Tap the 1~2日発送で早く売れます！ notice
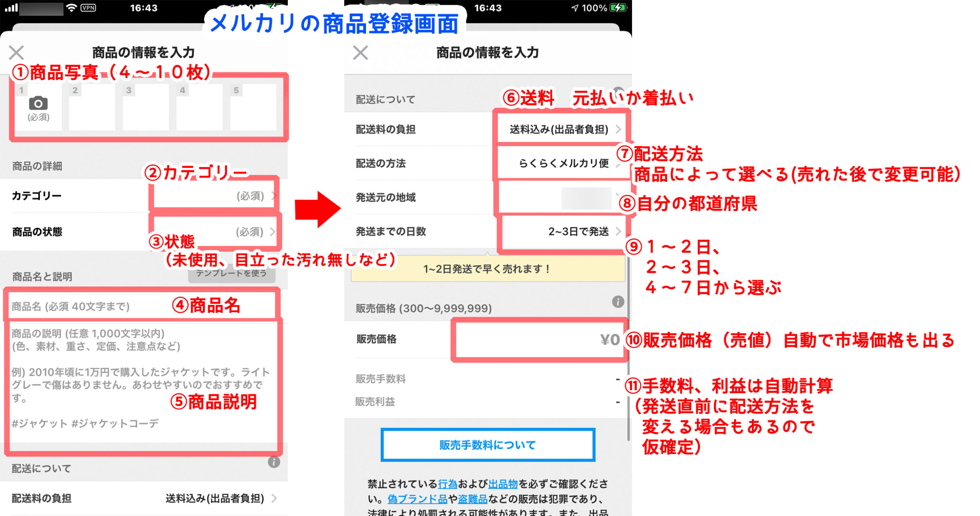This screenshot has width=980, height=516. pos(487,269)
